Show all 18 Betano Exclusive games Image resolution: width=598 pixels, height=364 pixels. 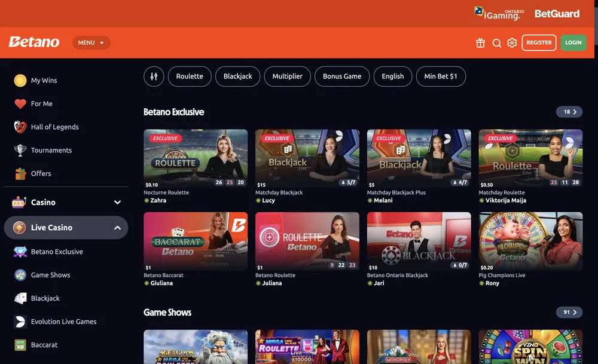pos(569,112)
